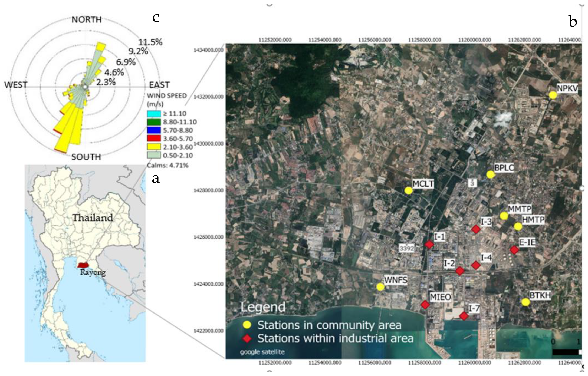Viewport: 588px width, 376px height.
Task: Click the 3392 road number label
Action: pos(407,248)
